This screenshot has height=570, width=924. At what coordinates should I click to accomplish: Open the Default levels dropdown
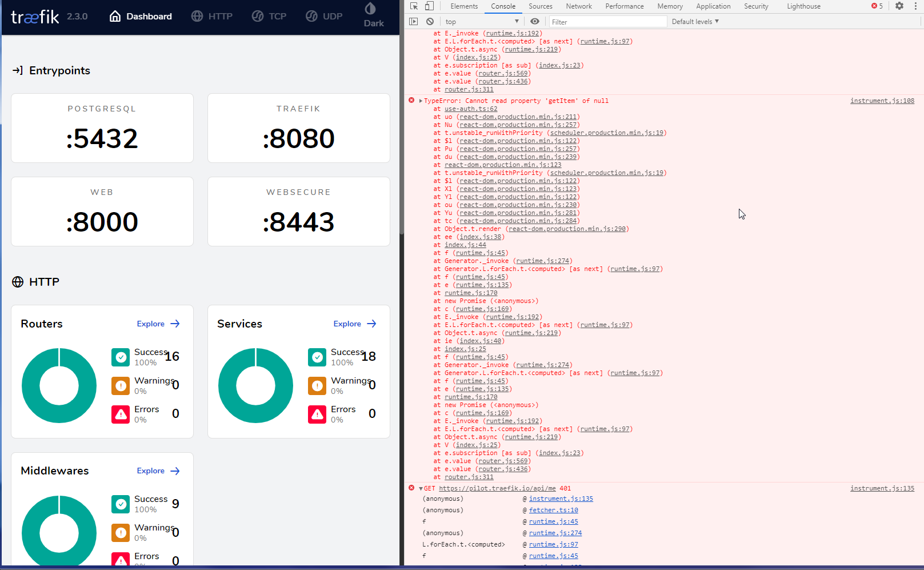(x=694, y=21)
